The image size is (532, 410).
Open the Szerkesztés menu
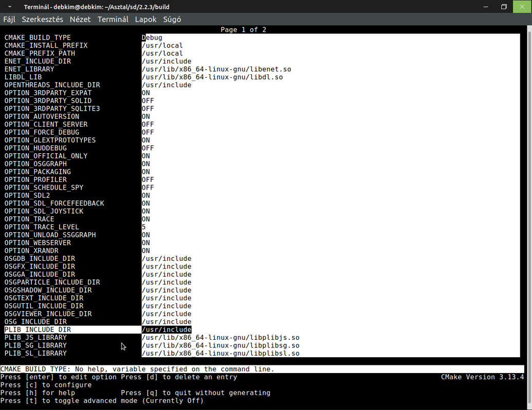coord(43,19)
